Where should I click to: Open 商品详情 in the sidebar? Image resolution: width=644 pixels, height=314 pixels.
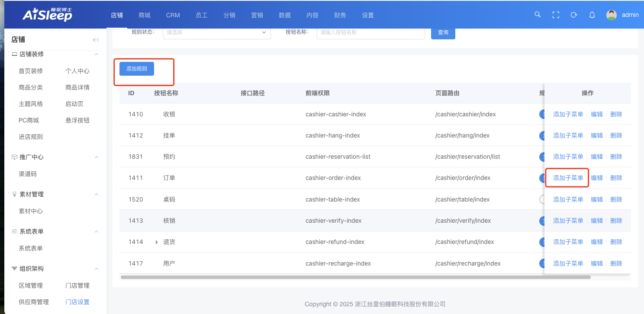(x=77, y=87)
